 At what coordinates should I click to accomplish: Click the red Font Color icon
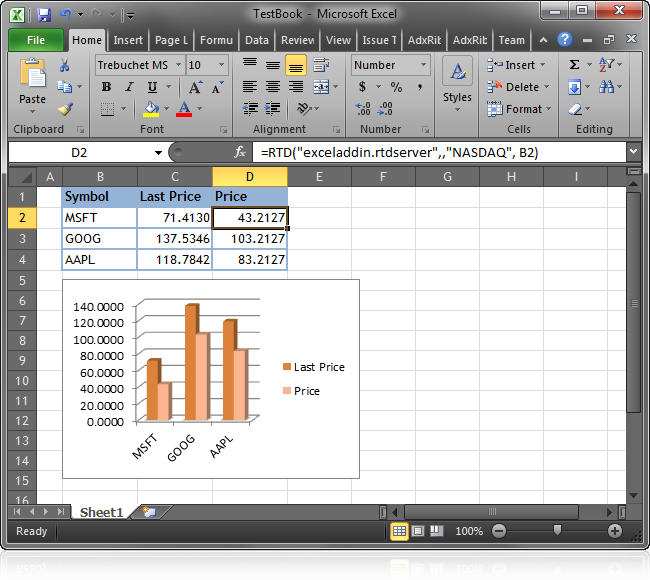(184, 109)
